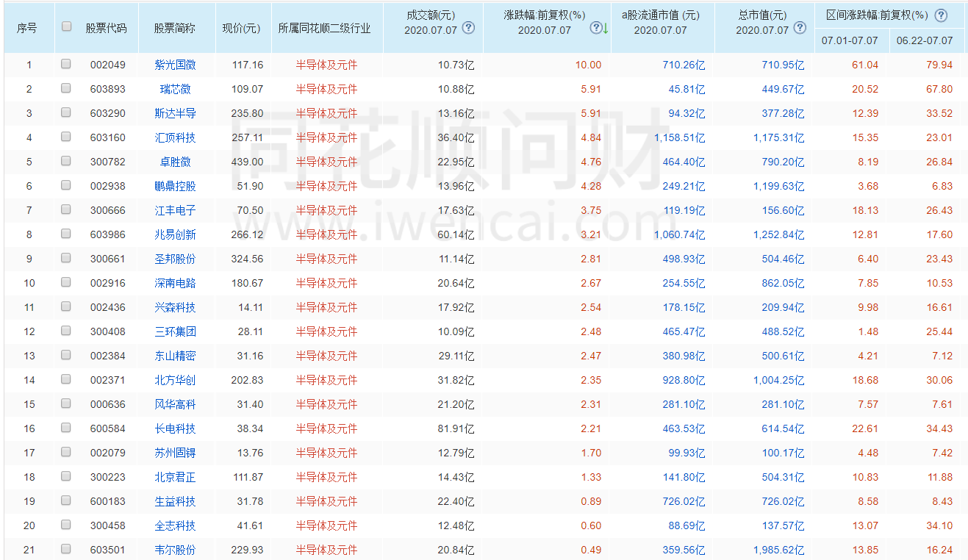Tick the 深南电路 checkbox
Viewport: 968px width, 560px height.
pos(66,282)
